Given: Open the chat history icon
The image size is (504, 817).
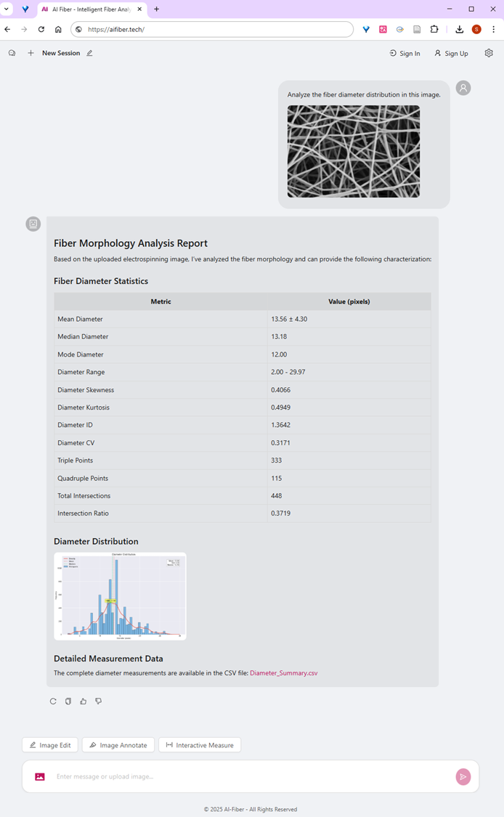Looking at the screenshot, I should pos(12,52).
